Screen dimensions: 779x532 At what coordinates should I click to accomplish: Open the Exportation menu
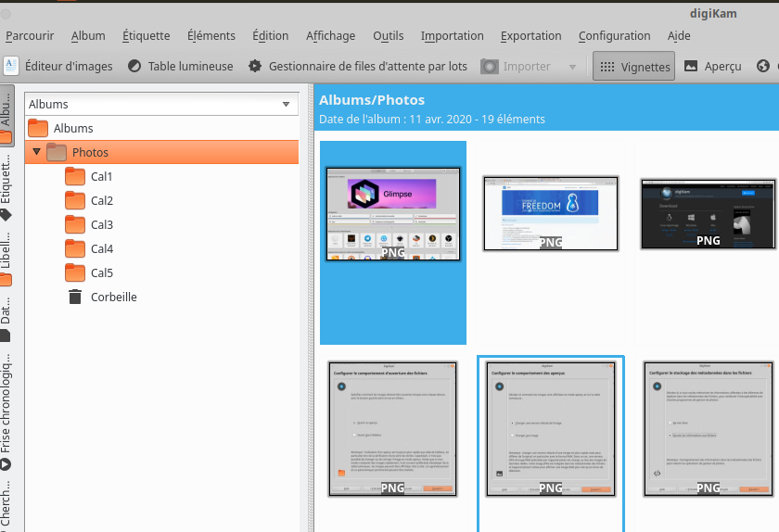click(530, 36)
